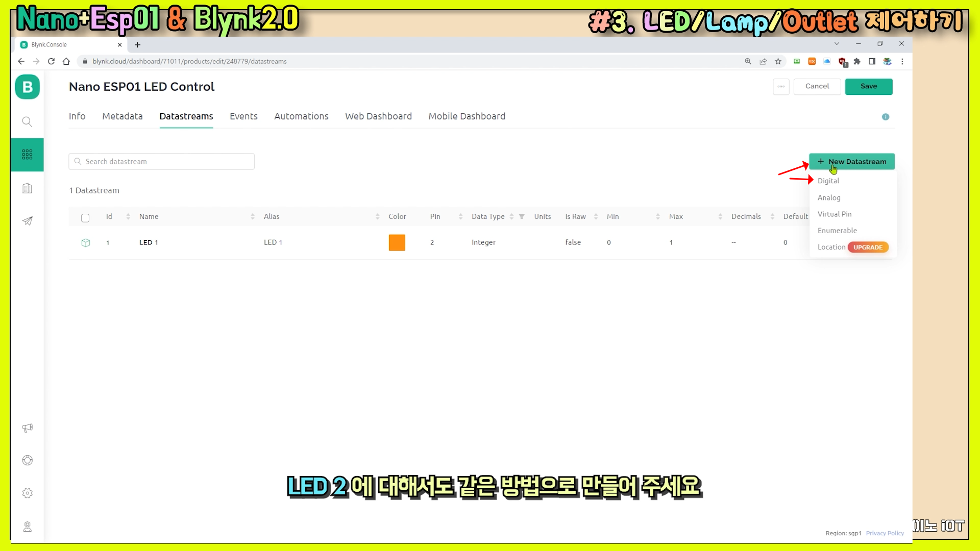Open the three-dots more actions button
Image resolution: width=980 pixels, height=551 pixels.
click(x=781, y=87)
